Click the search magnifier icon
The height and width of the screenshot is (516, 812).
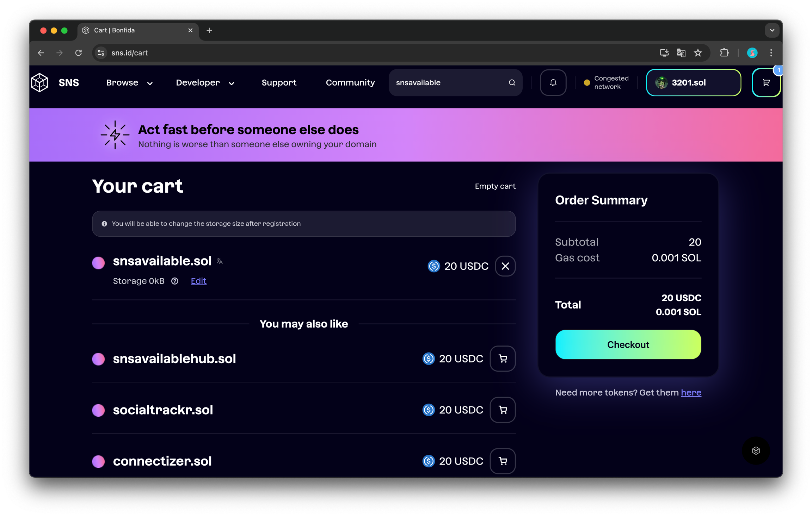[x=512, y=82]
